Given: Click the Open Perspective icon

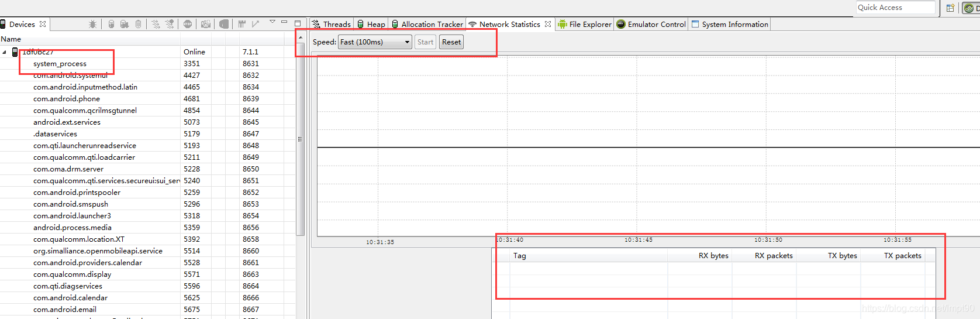Looking at the screenshot, I should point(951,8).
